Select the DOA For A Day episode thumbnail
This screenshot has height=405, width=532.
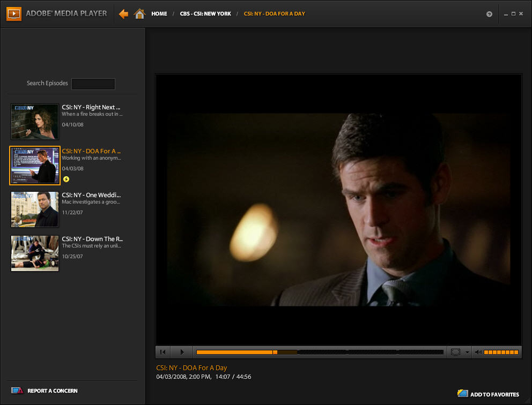tap(35, 166)
